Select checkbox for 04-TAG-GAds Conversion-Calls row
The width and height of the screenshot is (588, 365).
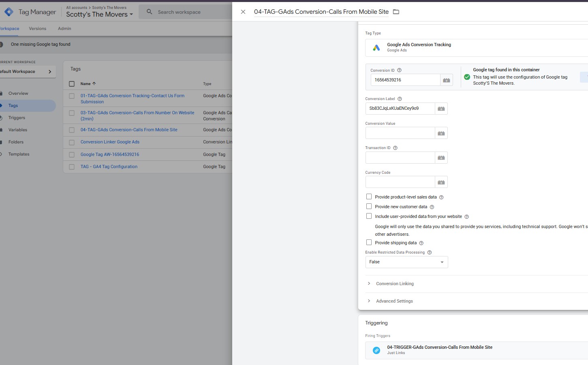[72, 130]
